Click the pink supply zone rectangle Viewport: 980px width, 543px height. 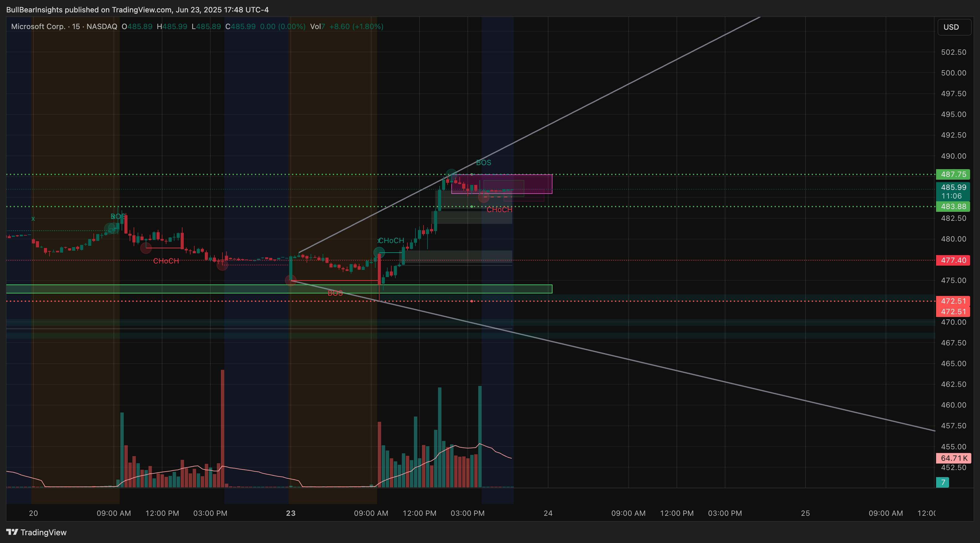point(501,184)
